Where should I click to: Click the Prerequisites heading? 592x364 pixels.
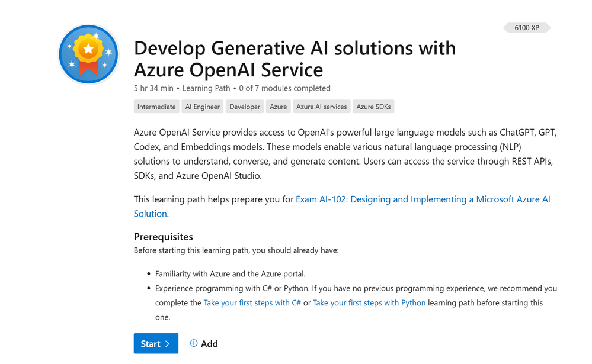click(x=164, y=237)
